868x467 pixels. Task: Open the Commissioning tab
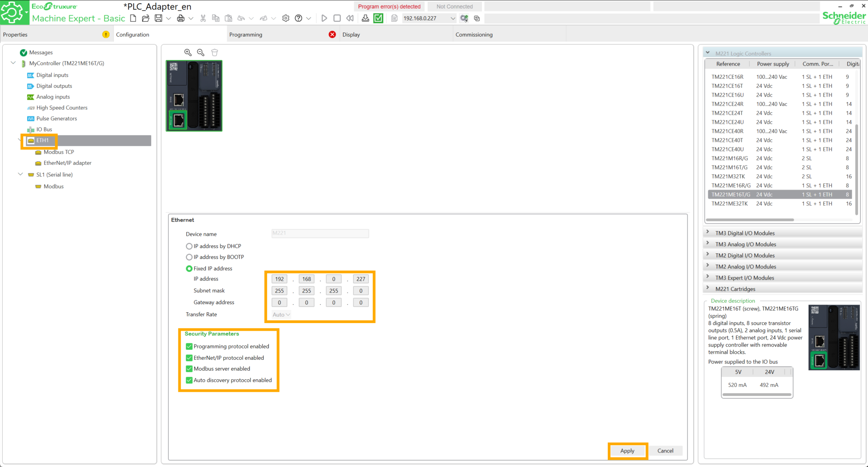474,35
